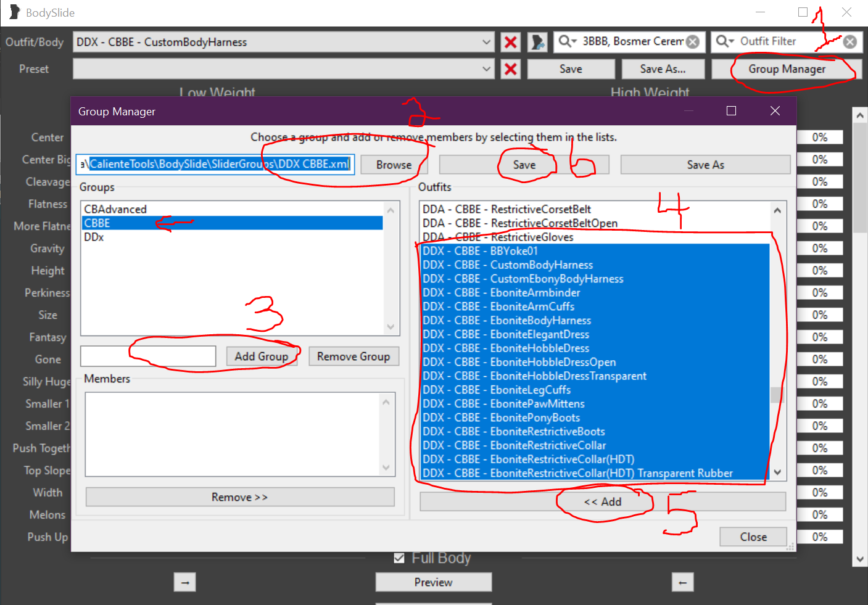Select DDX - CBBE - CustomEbonyBodyHarness outfit
The image size is (868, 605).
tap(595, 279)
